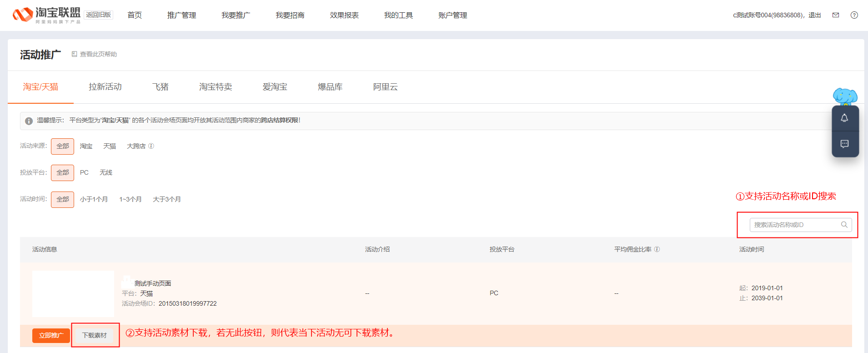This screenshot has width=868, height=353.
Task: Open the 推广管理 navigation menu
Action: [181, 15]
